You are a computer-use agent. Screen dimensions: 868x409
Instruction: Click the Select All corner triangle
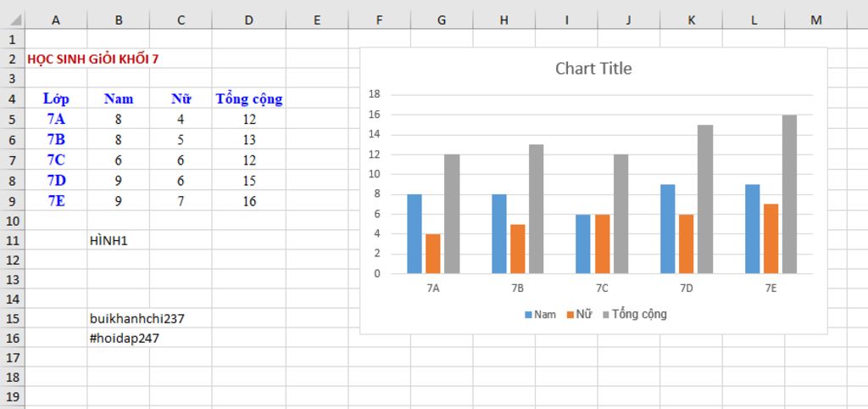12,20
